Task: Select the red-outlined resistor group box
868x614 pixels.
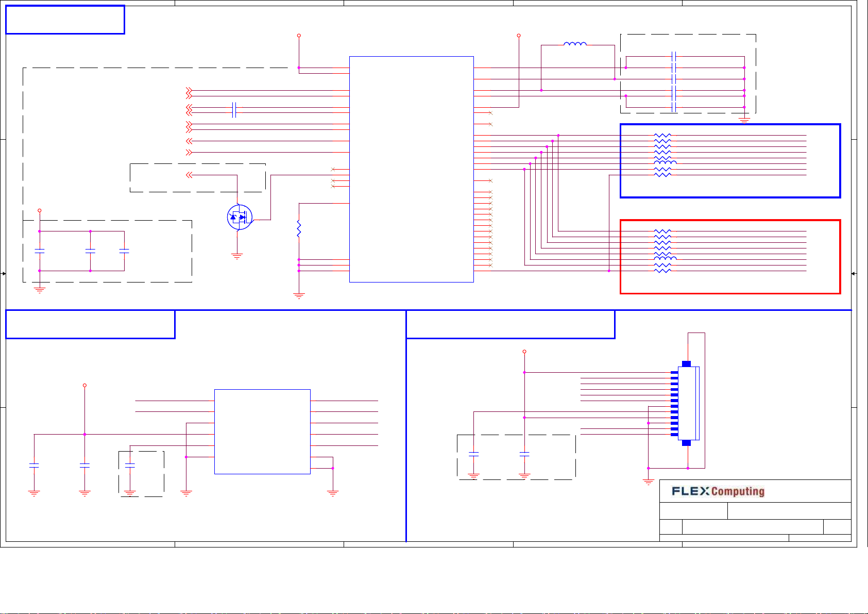Action: click(730, 257)
